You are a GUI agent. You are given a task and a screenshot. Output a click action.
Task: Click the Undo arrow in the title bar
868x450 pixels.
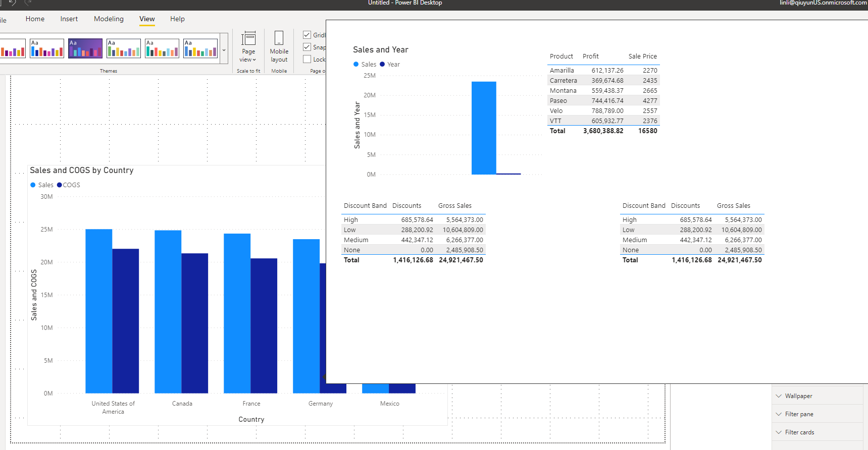(12, 3)
